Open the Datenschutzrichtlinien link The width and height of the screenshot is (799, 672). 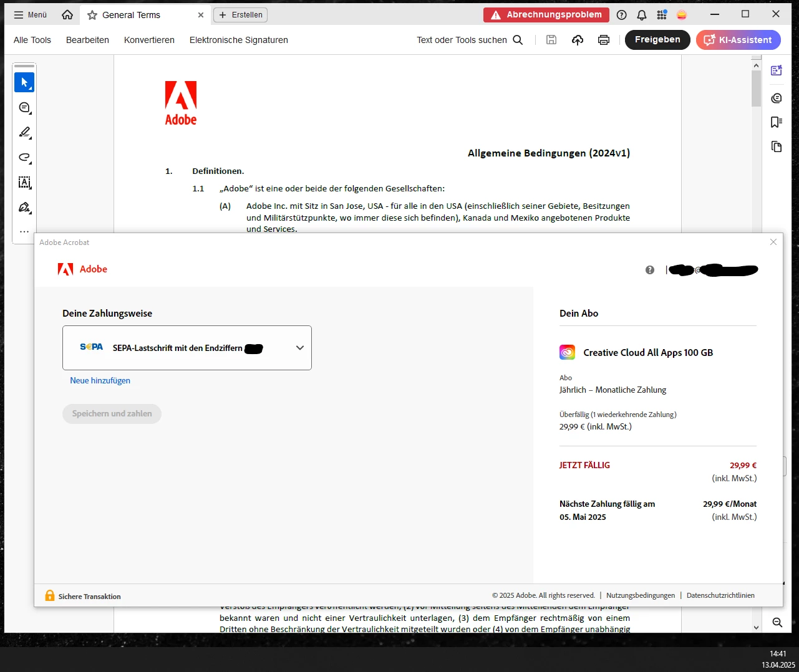coord(720,595)
